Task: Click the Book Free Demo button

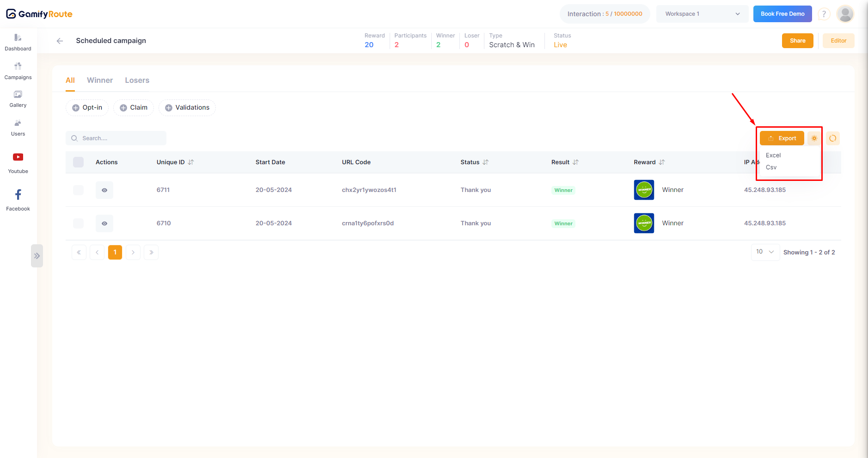Action: coord(782,14)
